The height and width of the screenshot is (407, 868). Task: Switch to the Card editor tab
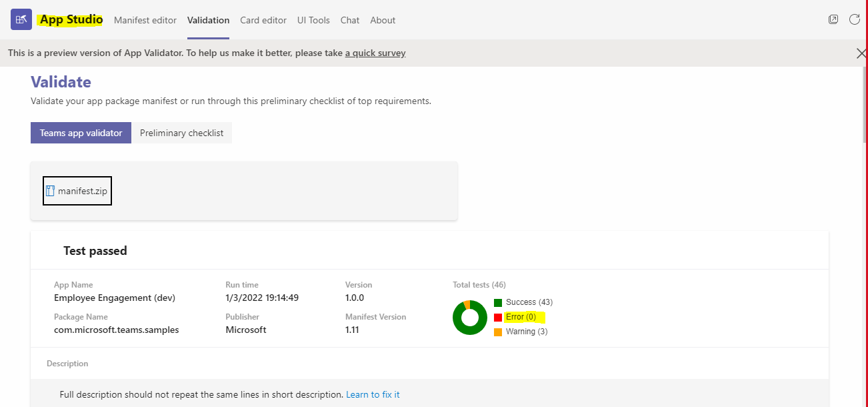(x=263, y=20)
